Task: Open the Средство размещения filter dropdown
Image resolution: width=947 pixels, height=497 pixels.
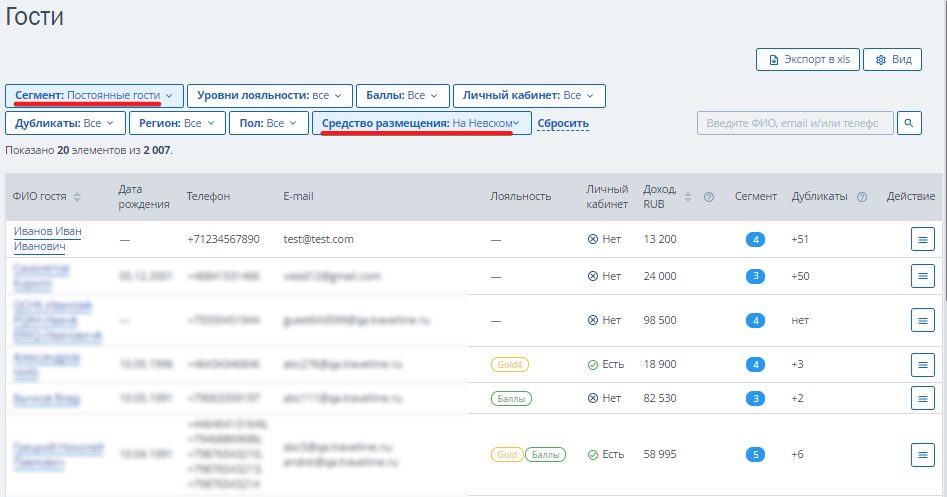Action: (x=422, y=123)
